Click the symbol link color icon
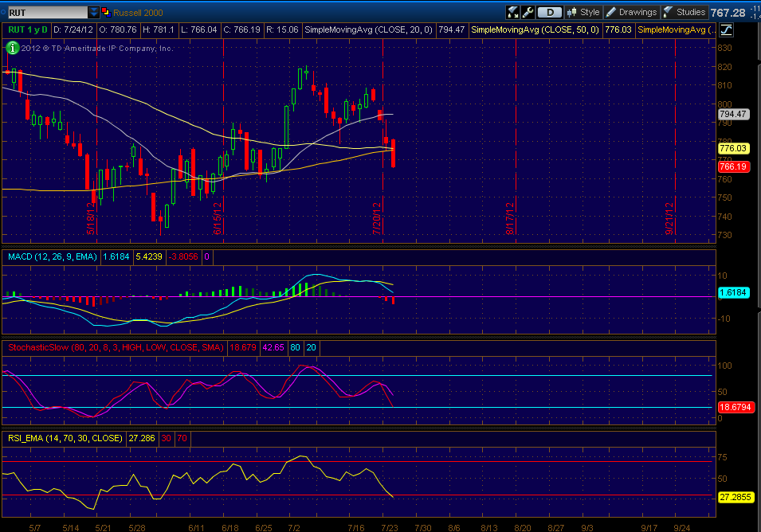 [106, 12]
